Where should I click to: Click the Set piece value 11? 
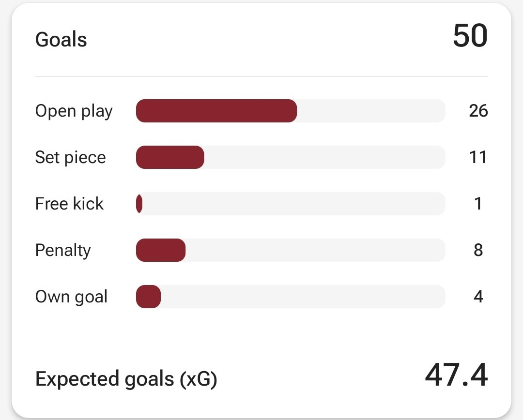(x=478, y=157)
